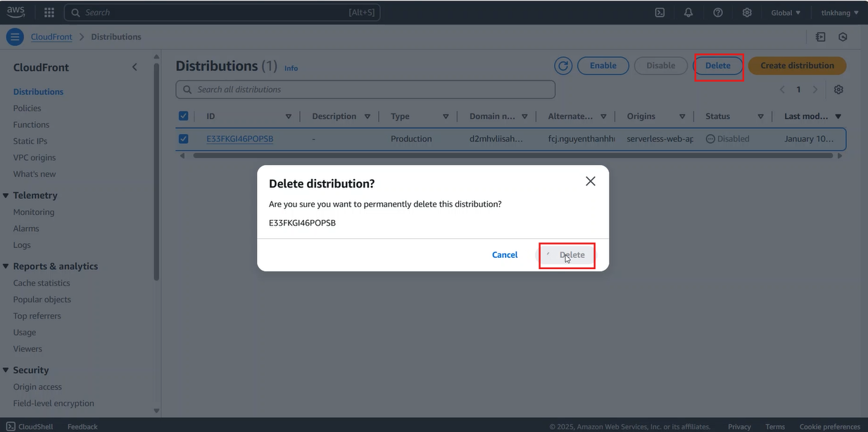Collapse the CloudFront sidebar arrow
Screen dimensions: 868x432
(x=134, y=67)
